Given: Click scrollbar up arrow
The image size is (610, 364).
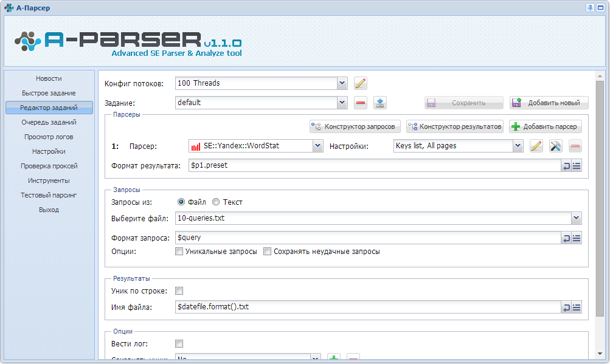Looking at the screenshot, I should (600, 76).
